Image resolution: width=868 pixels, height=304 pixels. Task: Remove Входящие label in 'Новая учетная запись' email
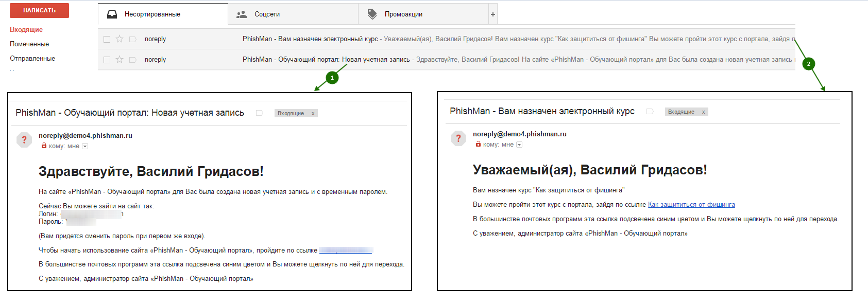pos(313,114)
